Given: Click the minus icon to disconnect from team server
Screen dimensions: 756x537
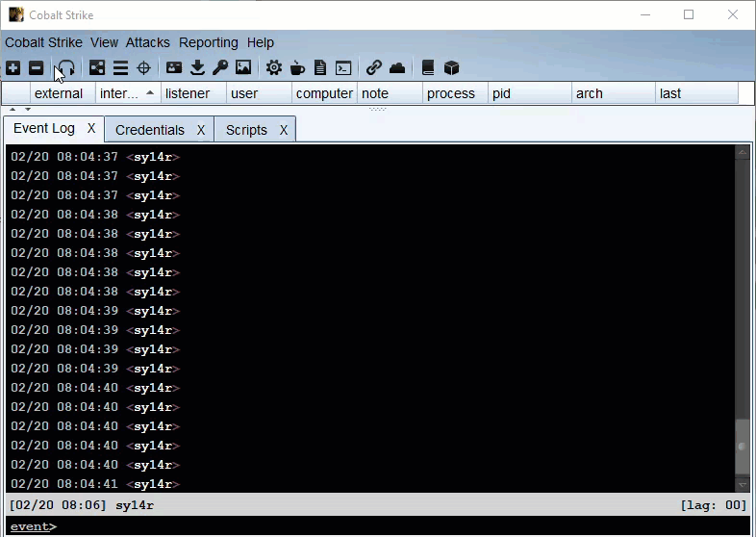Looking at the screenshot, I should click(37, 68).
